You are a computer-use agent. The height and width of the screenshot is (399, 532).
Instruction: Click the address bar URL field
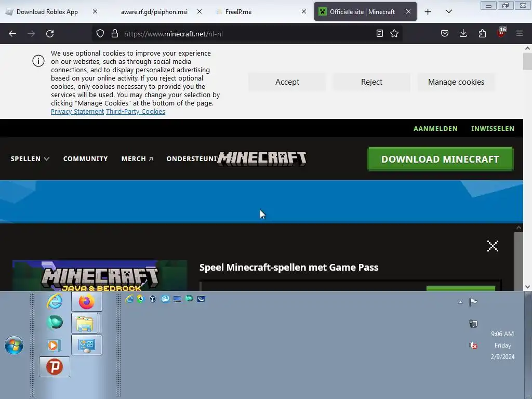[248, 34]
